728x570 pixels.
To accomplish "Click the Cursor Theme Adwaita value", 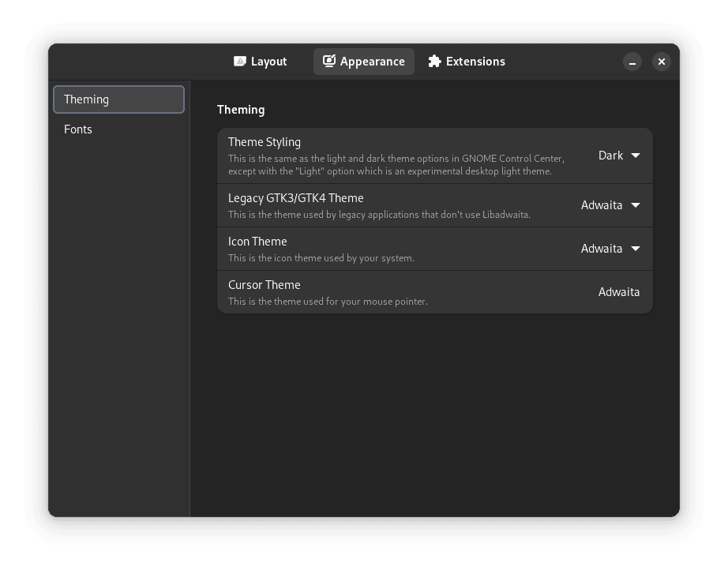I will [619, 292].
